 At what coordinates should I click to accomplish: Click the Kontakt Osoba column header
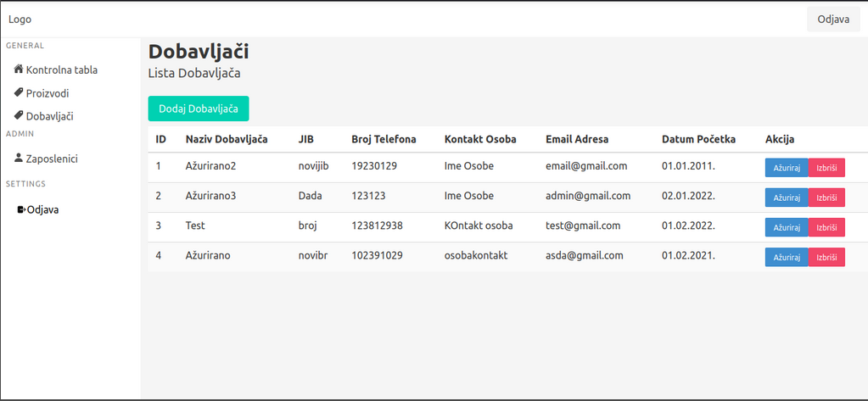click(x=480, y=139)
